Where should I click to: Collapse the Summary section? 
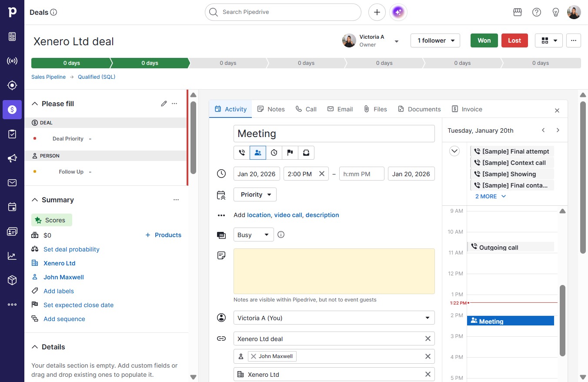click(35, 200)
